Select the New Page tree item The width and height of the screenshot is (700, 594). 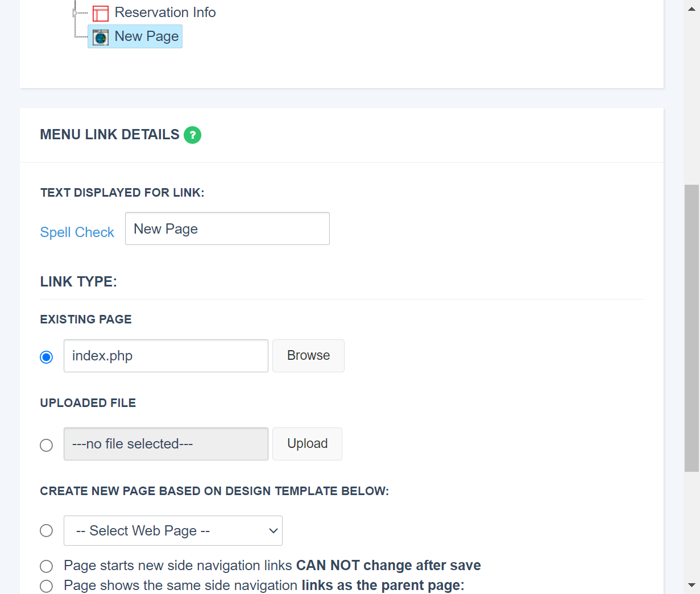135,36
